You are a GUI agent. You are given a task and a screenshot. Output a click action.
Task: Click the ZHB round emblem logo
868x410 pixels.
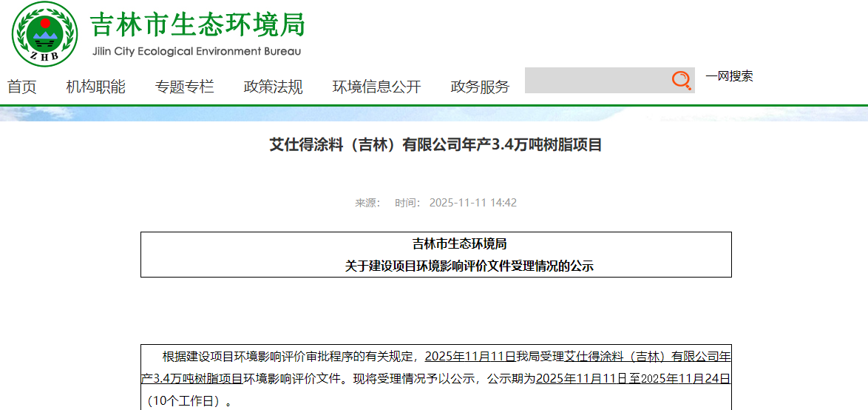click(45, 33)
